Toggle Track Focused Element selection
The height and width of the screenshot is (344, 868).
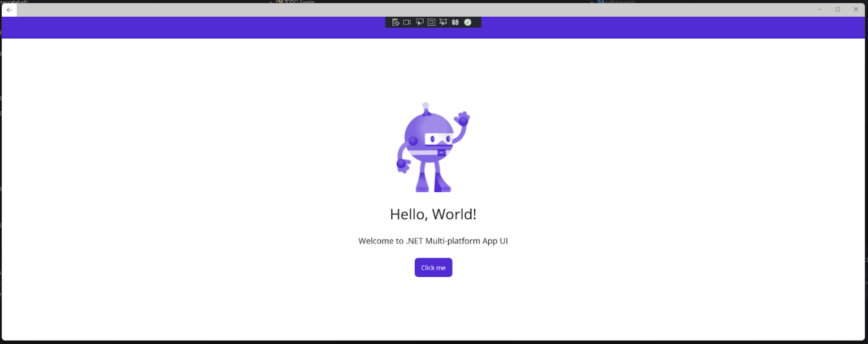(x=443, y=22)
